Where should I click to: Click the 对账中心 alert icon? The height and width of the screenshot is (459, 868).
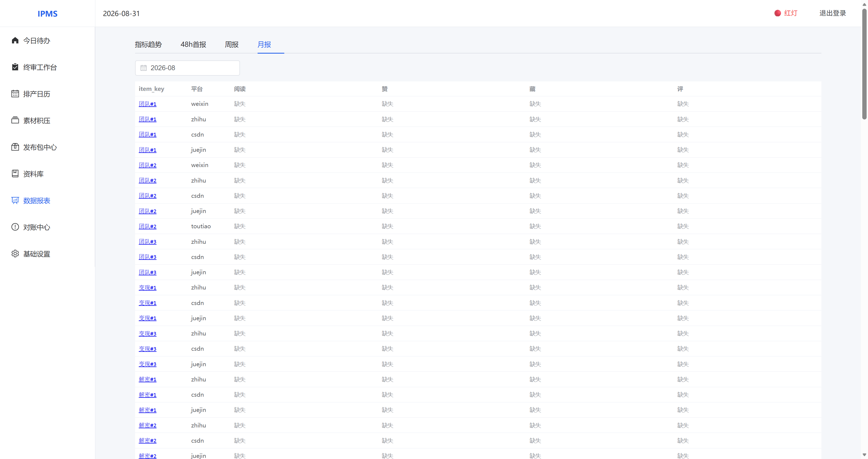[x=15, y=227]
